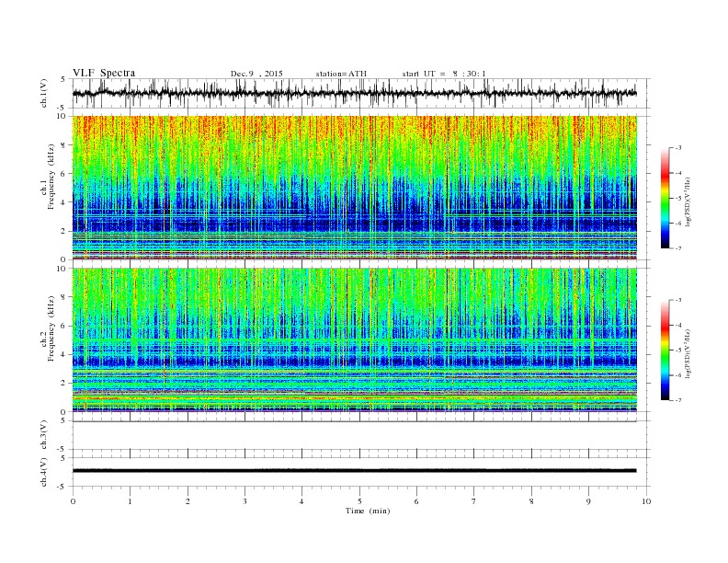
Task: Click the ch.4 voltage waveform trace
Action: point(354,471)
